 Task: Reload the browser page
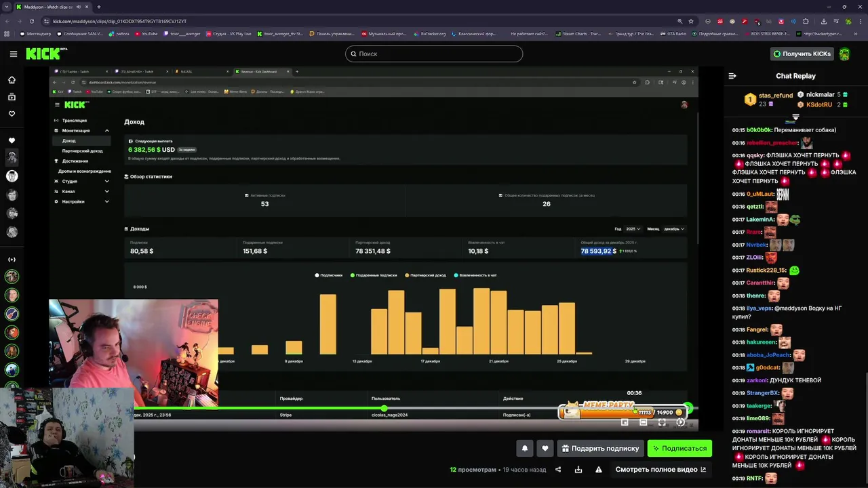[33, 21]
